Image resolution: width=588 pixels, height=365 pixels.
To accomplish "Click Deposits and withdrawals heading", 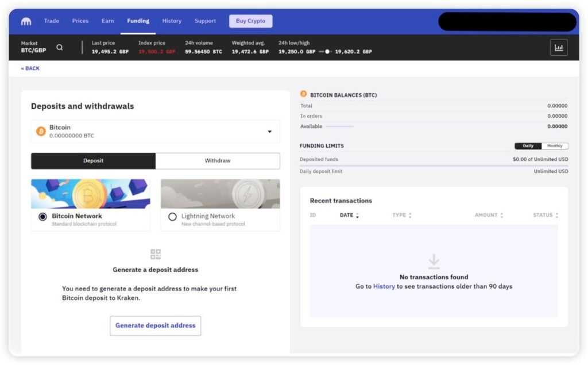I will (x=83, y=106).
